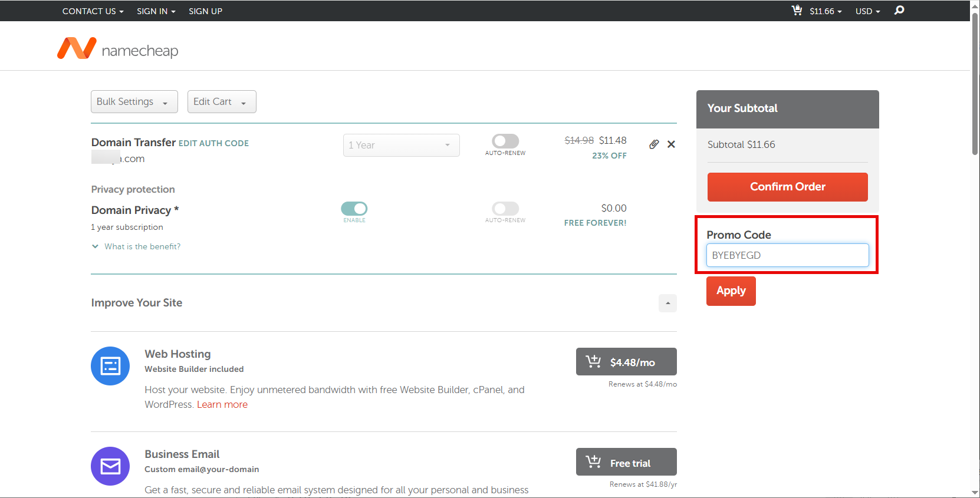980x498 pixels.
Task: Click the 'FREE FOREVER!' text
Action: (x=595, y=223)
